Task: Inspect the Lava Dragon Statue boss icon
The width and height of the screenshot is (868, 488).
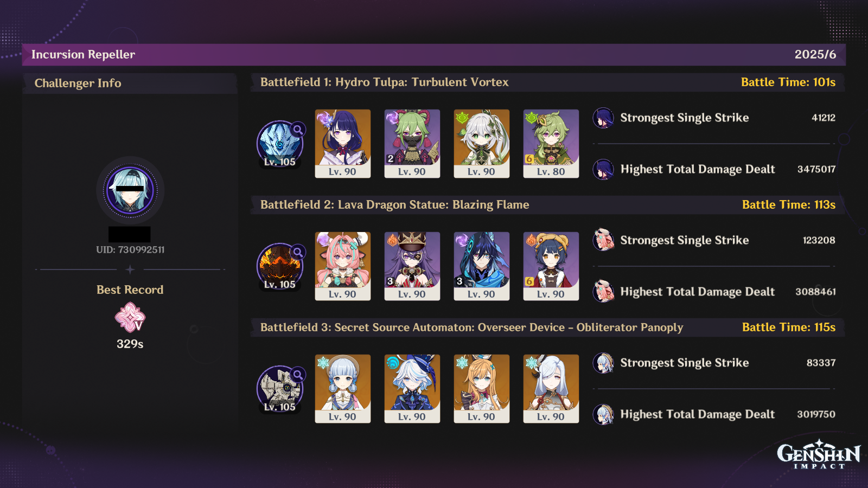Action: [280, 266]
